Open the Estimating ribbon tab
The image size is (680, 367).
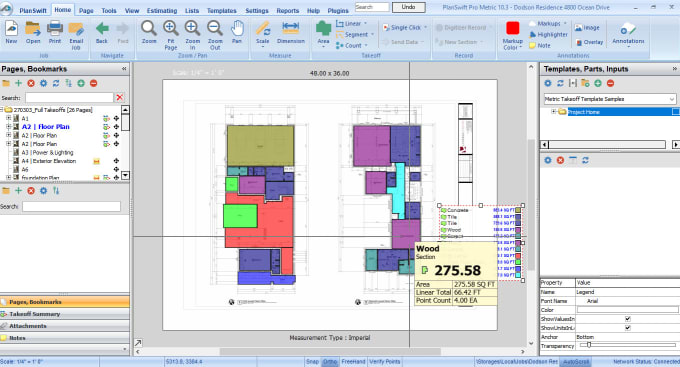tap(162, 10)
